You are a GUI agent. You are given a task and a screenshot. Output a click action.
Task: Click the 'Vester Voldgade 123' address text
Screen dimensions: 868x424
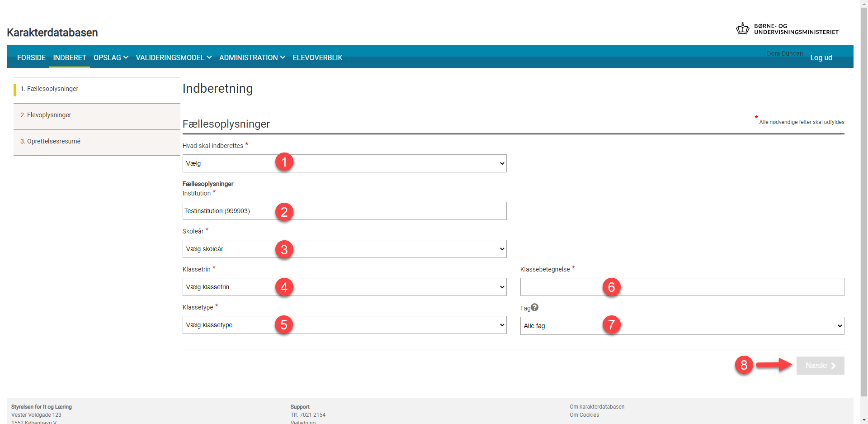pos(36,415)
